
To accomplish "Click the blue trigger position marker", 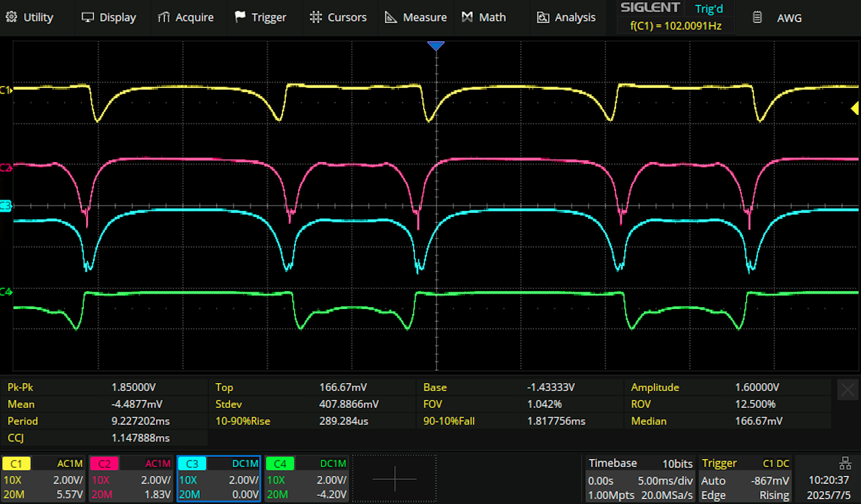I will click(436, 46).
